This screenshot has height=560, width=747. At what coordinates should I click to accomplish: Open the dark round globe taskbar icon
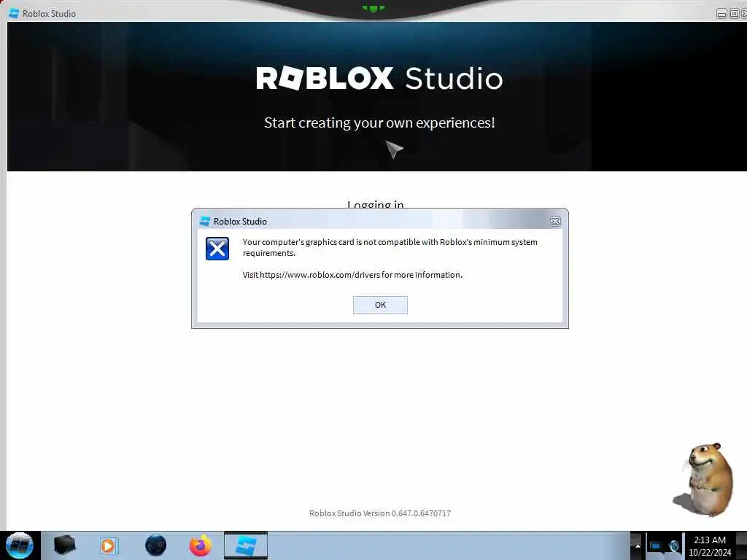click(x=156, y=545)
